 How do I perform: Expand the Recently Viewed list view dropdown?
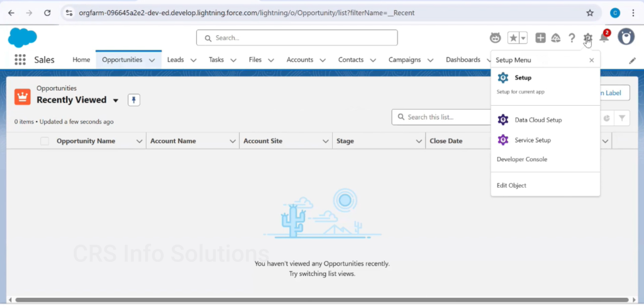click(x=116, y=100)
